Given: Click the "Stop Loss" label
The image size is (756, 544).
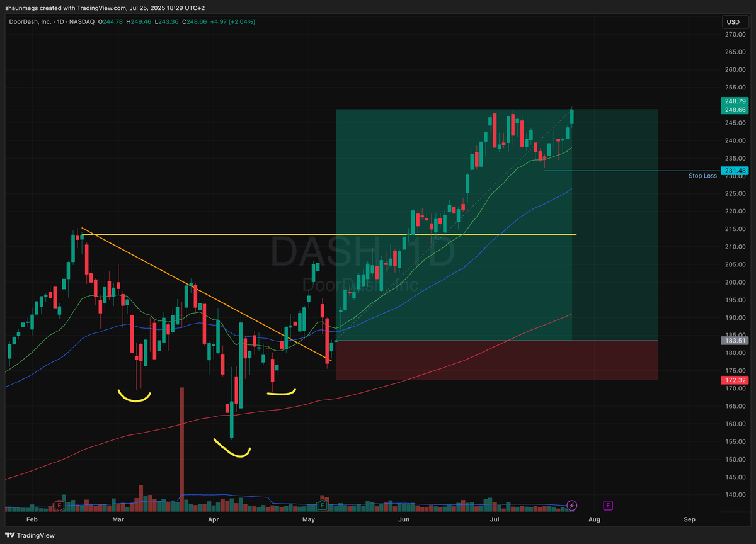Looking at the screenshot, I should point(702,176).
